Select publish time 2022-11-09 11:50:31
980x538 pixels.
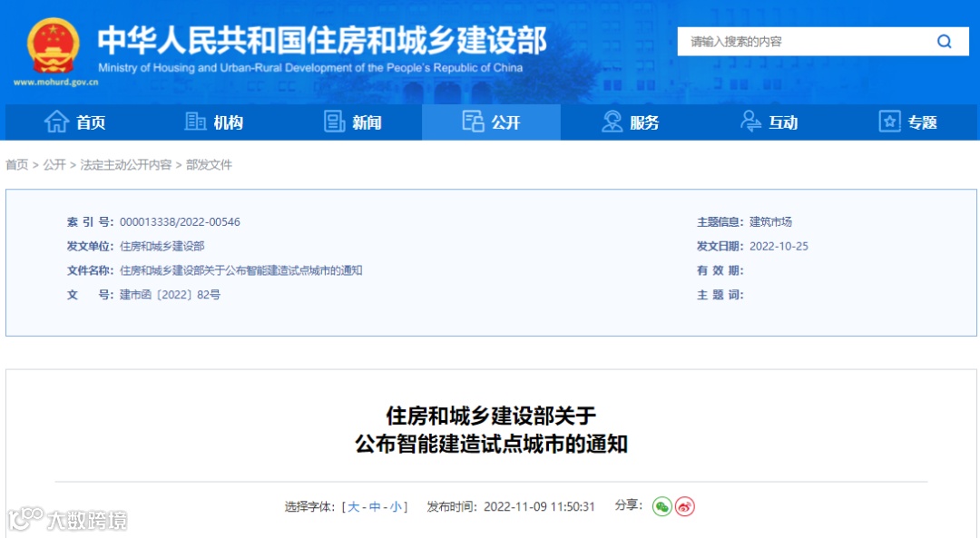point(539,507)
